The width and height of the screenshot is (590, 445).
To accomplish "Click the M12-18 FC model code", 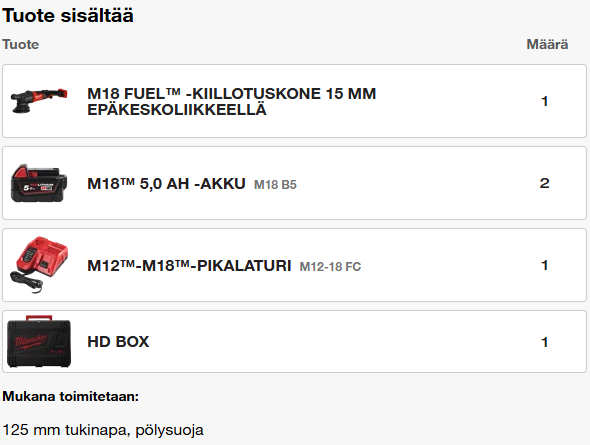I will pos(330,267).
